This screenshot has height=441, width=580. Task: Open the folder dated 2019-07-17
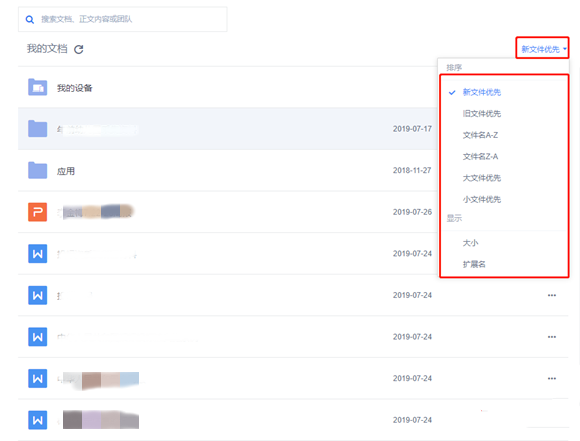(x=227, y=129)
